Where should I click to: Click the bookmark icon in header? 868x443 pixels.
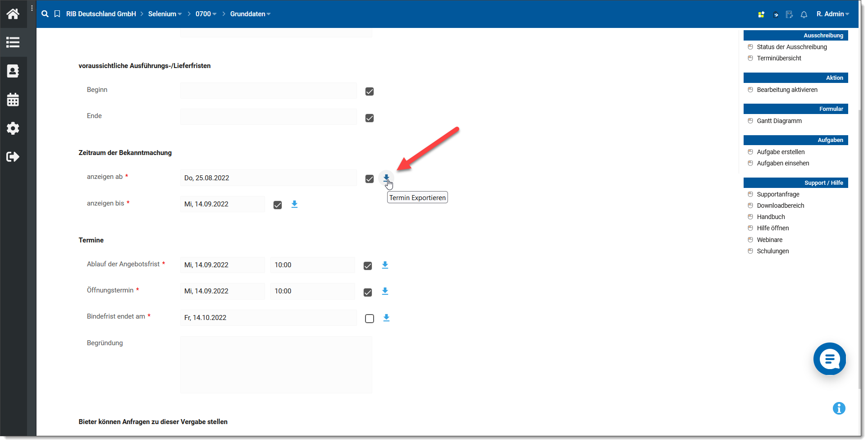[x=57, y=14]
